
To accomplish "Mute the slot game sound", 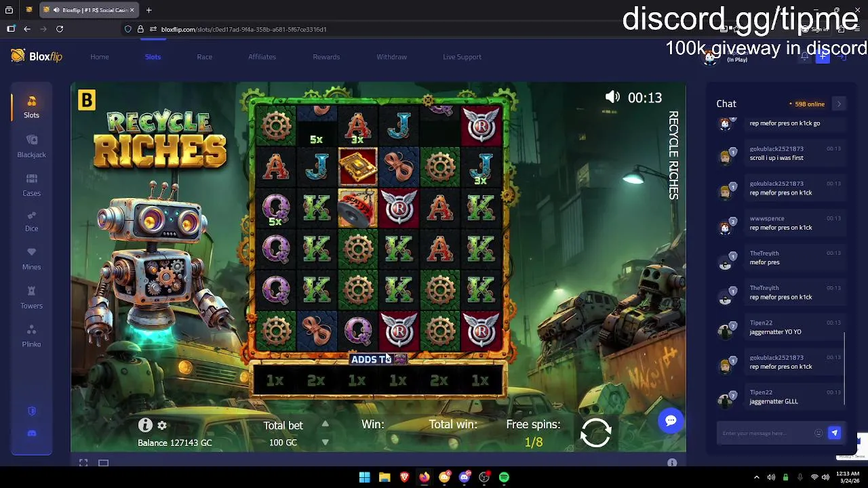I will coord(612,97).
